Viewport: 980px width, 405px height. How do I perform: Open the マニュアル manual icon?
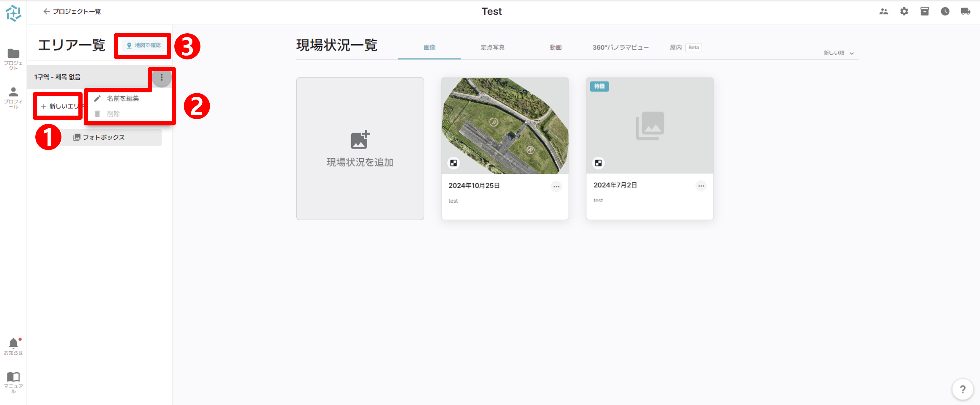coord(13,377)
